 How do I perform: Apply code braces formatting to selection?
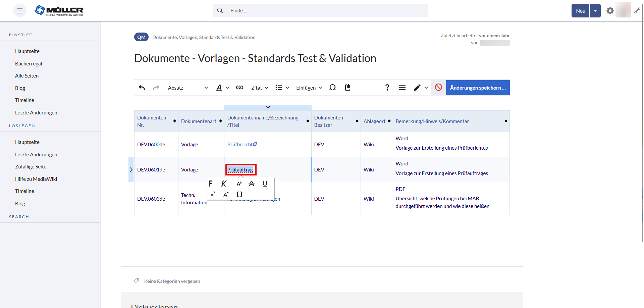click(239, 194)
